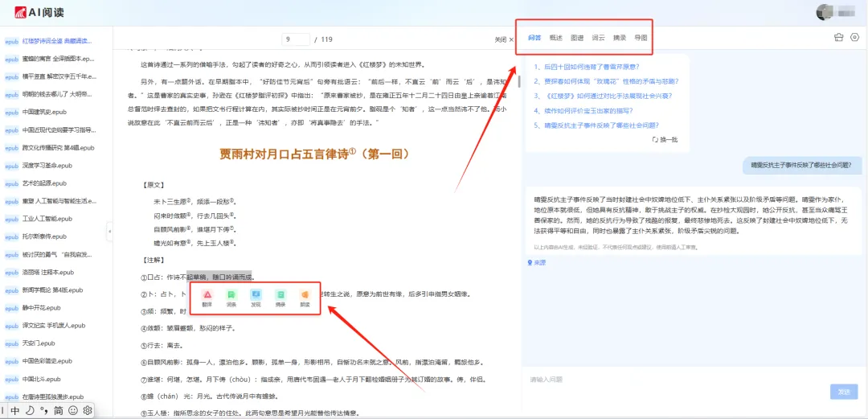
Task: Click the IME emoji smiley icon
Action: pos(73,411)
